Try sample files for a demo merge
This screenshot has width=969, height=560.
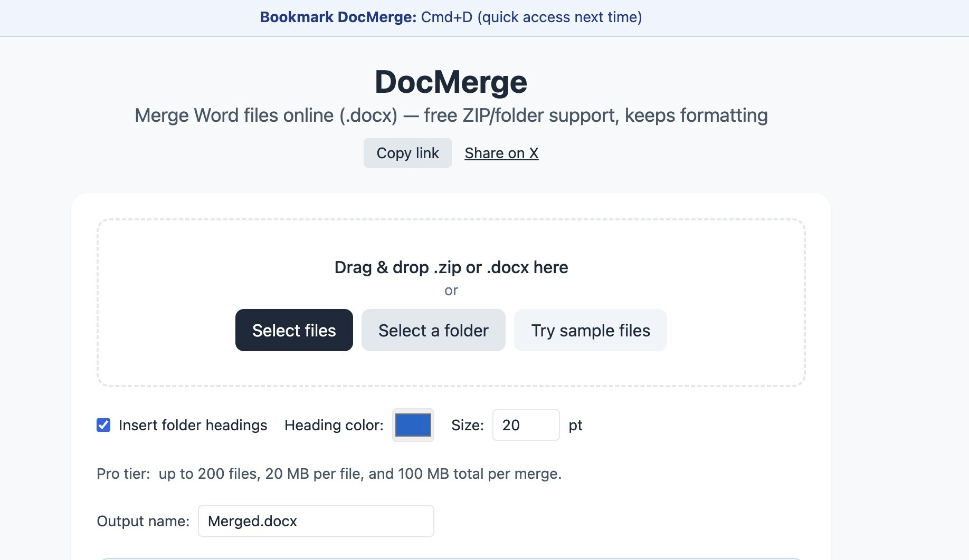tap(590, 330)
